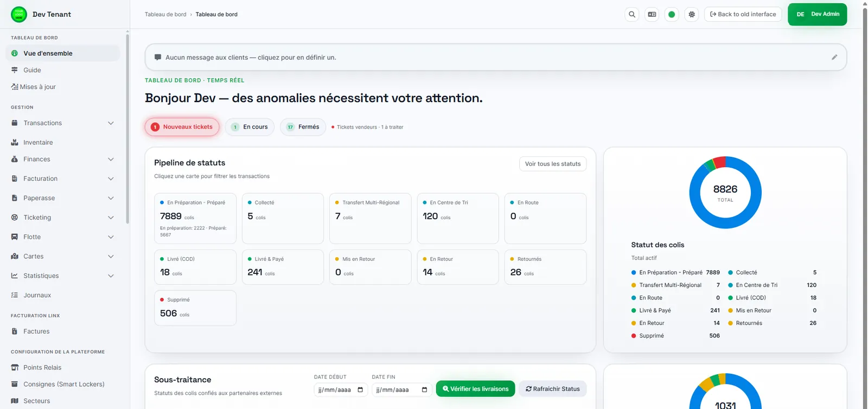This screenshot has width=868, height=409.
Task: Click the Secteurs map icon
Action: pos(15,401)
